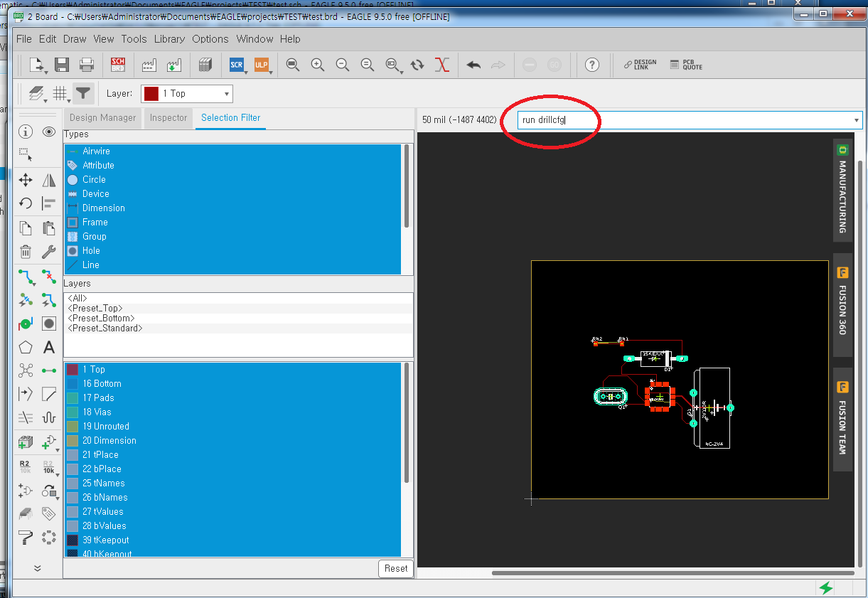
Task: Select the Group selection tool
Action: pos(25,153)
